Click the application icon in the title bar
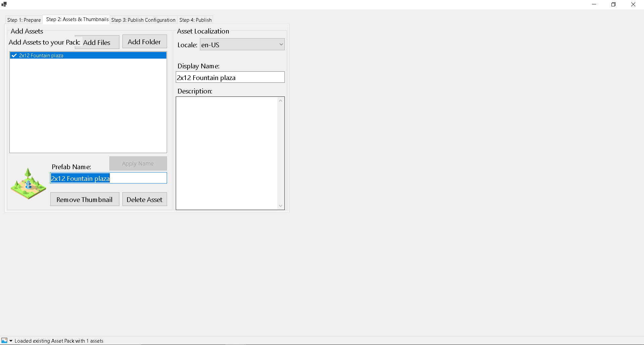 point(4,4)
